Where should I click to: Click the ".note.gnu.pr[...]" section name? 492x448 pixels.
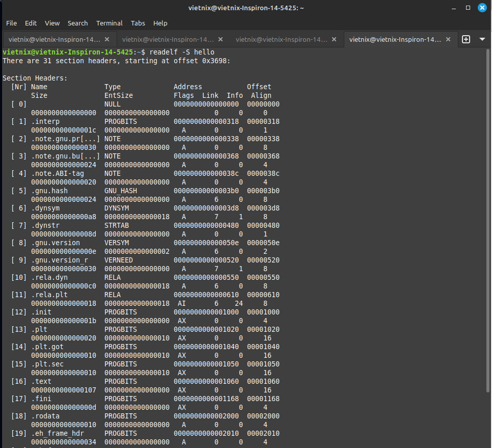click(65, 139)
